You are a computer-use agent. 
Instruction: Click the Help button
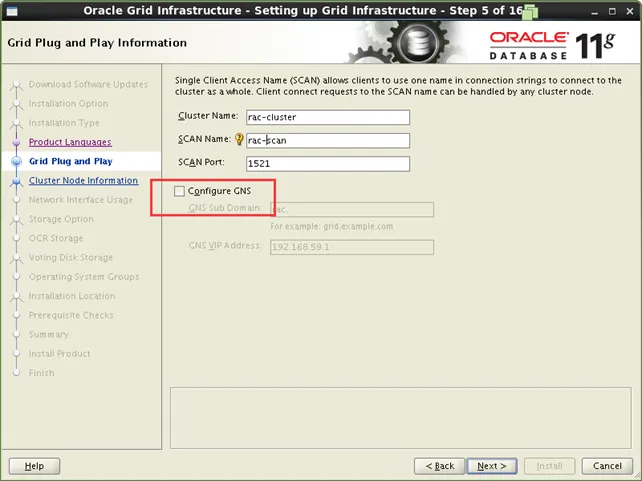(34, 466)
